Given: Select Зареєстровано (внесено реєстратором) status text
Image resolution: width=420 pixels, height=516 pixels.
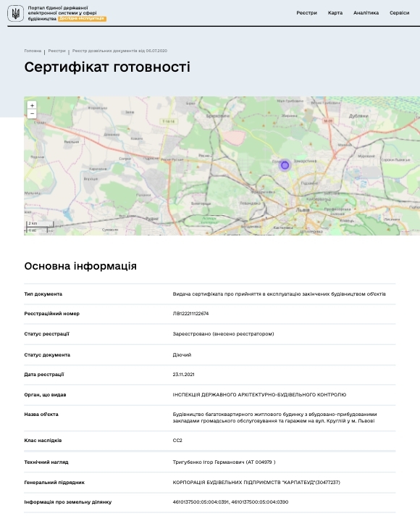Looking at the screenshot, I should point(223,334).
